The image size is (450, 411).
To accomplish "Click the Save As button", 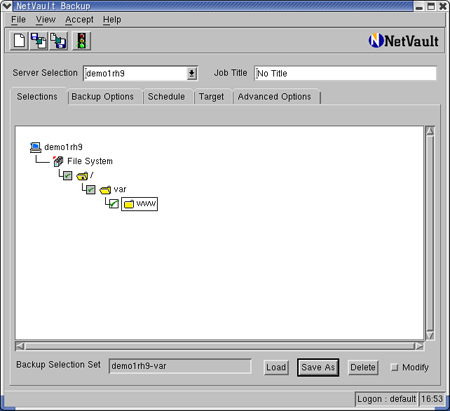I will 318,367.
